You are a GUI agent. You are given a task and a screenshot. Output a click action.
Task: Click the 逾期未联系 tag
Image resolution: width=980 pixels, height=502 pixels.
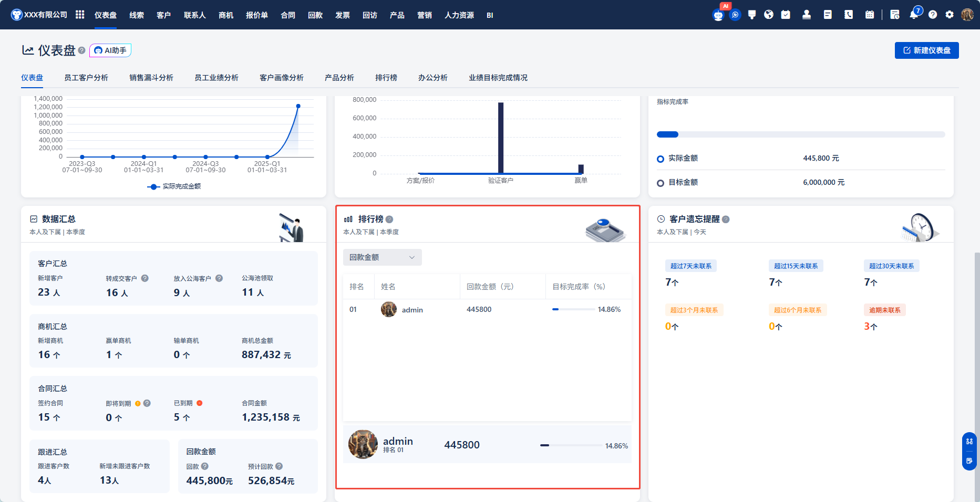click(885, 310)
